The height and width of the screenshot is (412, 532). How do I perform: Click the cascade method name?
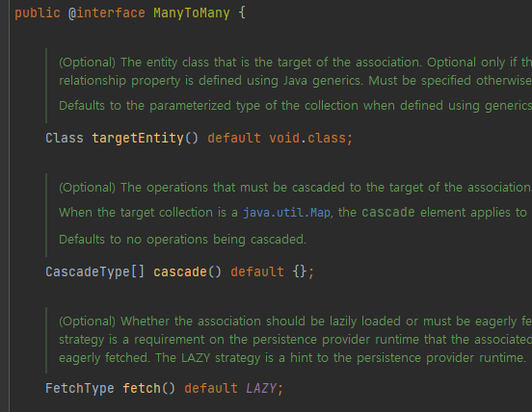click(180, 272)
